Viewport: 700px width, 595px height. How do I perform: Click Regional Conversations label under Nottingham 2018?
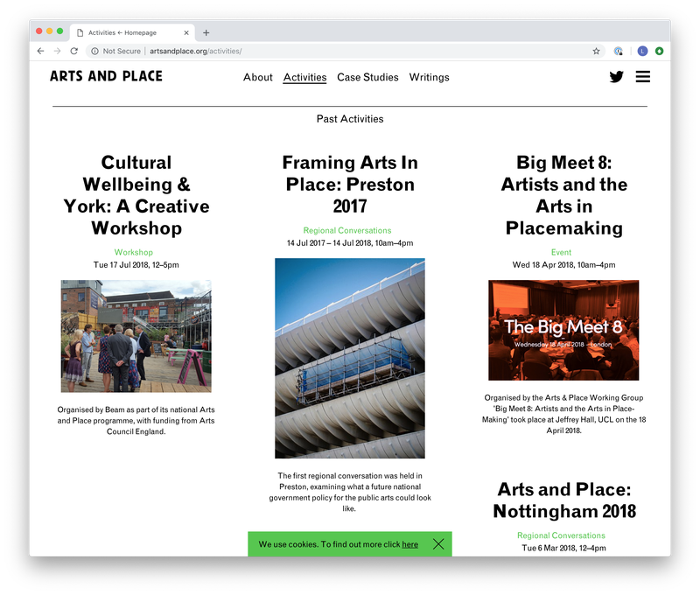pos(561,535)
